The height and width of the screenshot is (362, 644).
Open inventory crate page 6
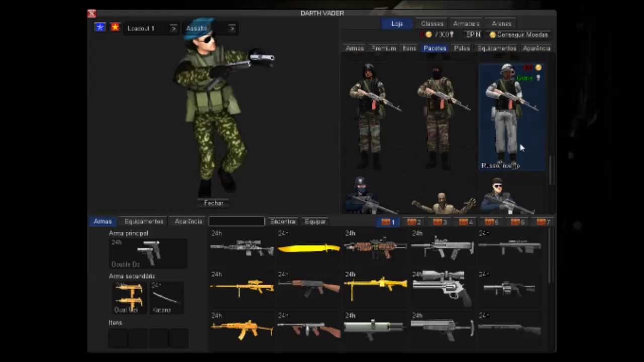pos(517,222)
